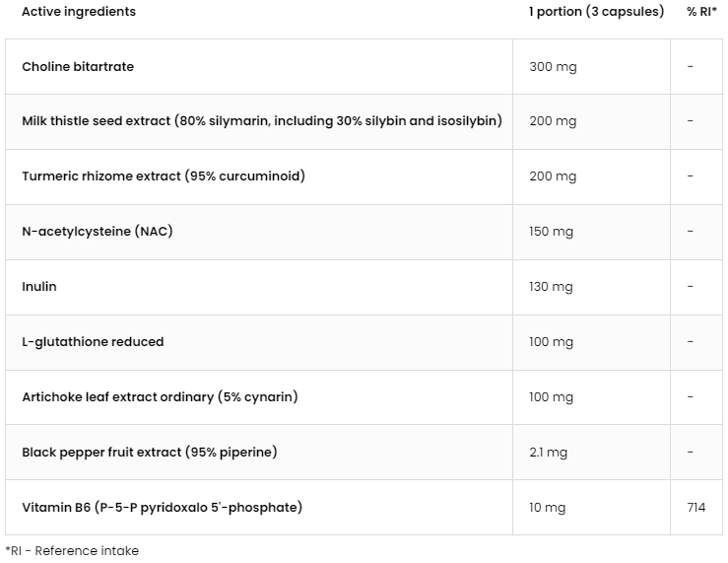Click the 150 mg NAC amount
This screenshot has height=563, width=728.
click(551, 232)
